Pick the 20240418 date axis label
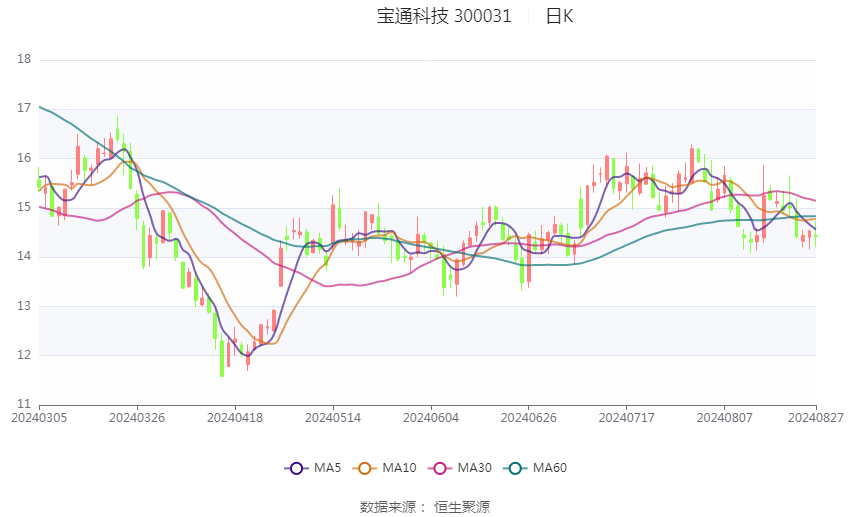This screenshot has width=850, height=517. coord(235,416)
